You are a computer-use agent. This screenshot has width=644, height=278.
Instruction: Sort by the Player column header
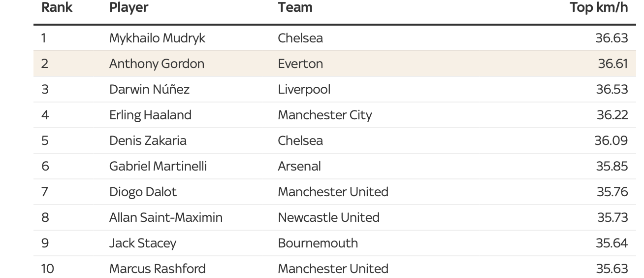[x=129, y=8]
